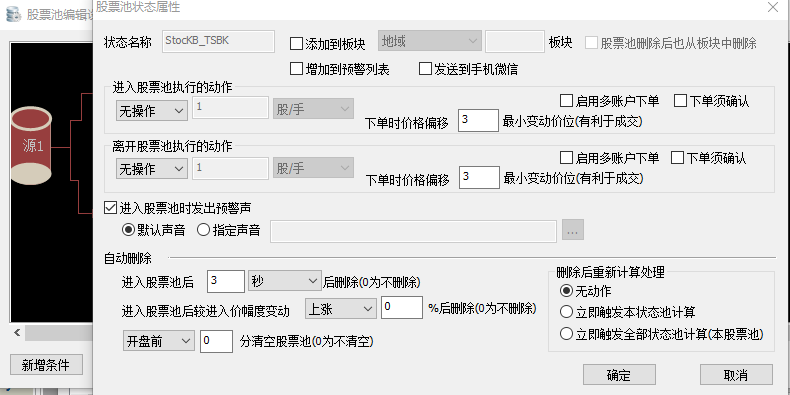Image resolution: width=790 pixels, height=395 pixels.
Task: Open the 上涨 direction dropdown
Action: point(341,308)
